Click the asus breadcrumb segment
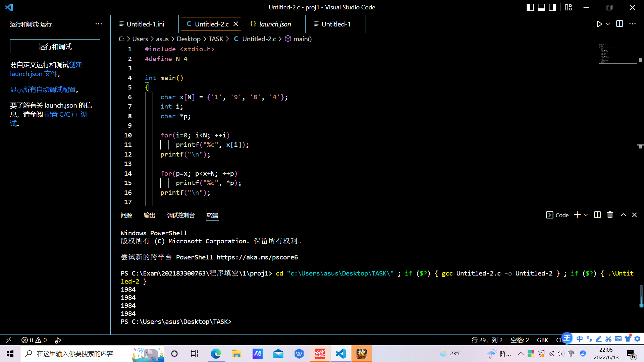The width and height of the screenshot is (644, 362). (162, 39)
